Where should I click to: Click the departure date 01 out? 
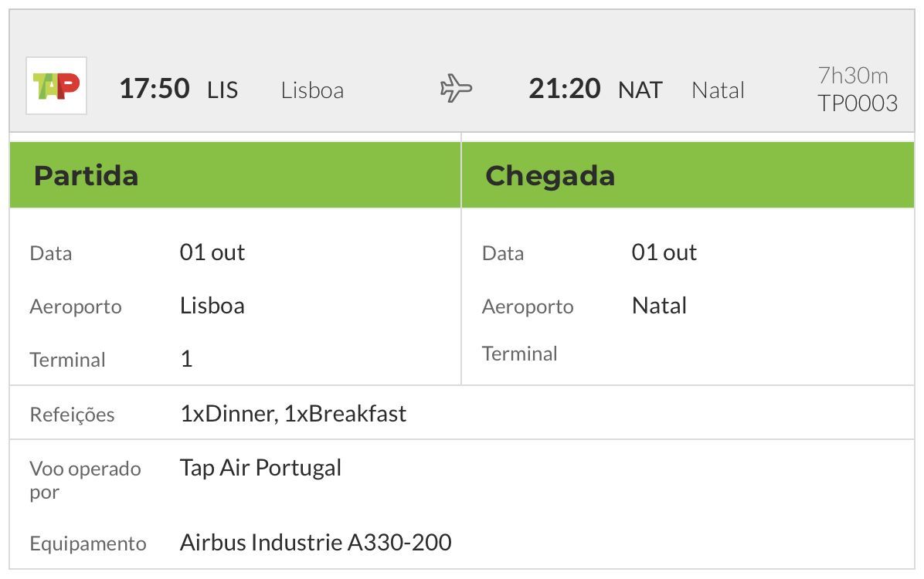pyautogui.click(x=212, y=252)
